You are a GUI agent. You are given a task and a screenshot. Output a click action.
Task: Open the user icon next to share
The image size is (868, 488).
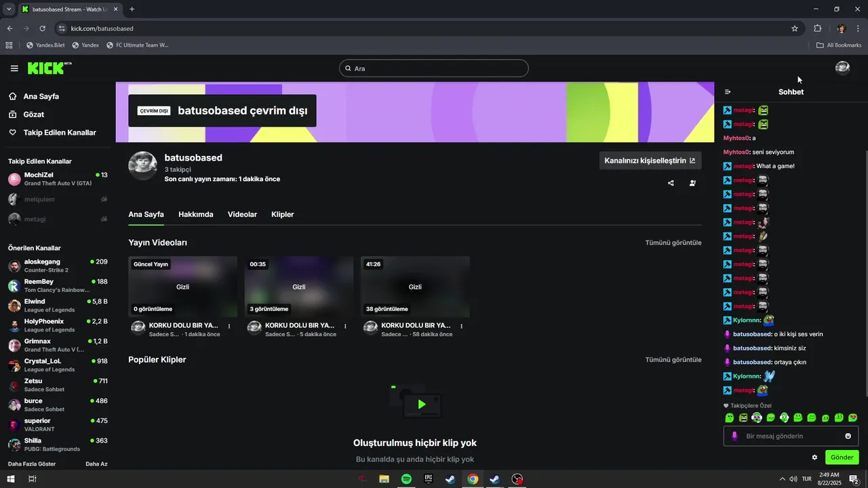692,183
